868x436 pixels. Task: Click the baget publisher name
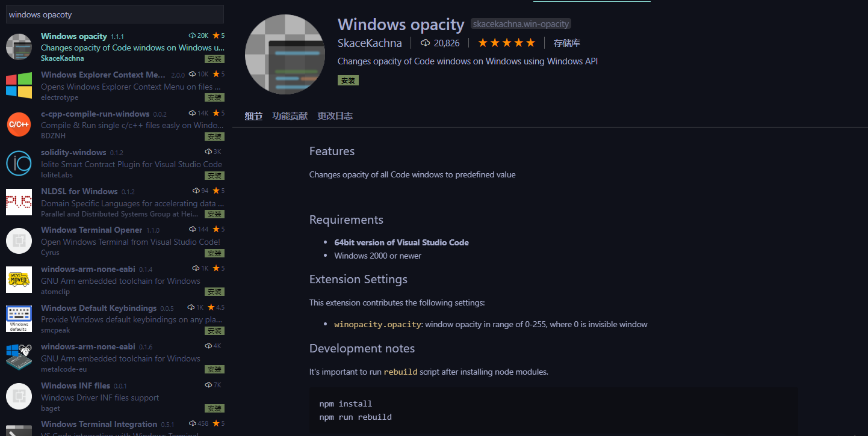51,408
